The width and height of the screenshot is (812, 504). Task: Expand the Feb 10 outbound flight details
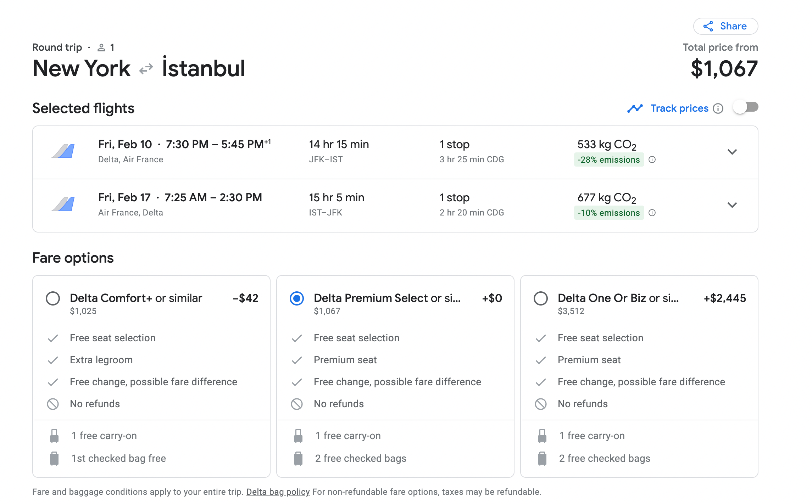(x=732, y=152)
